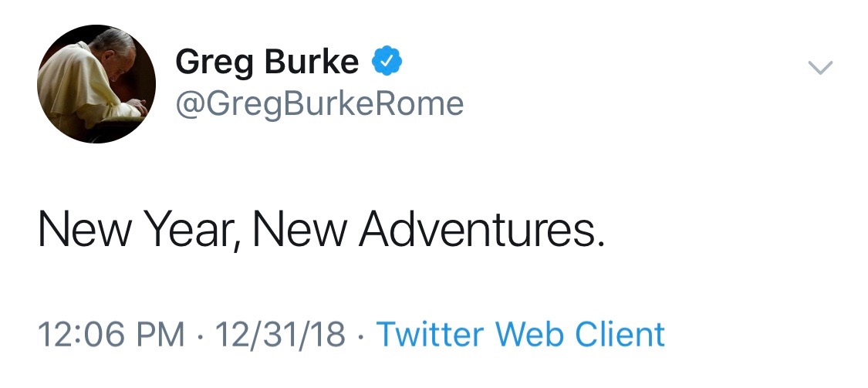Click the Twitter Web Client link

tap(520, 335)
